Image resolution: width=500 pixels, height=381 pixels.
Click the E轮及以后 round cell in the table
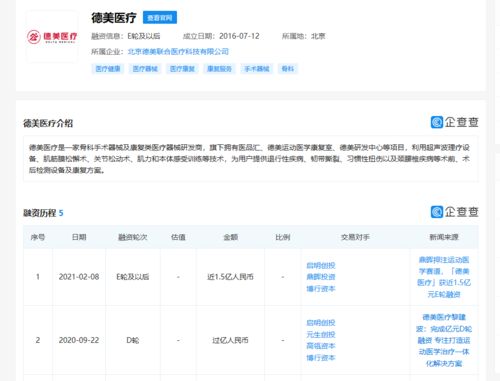pyautogui.click(x=133, y=277)
